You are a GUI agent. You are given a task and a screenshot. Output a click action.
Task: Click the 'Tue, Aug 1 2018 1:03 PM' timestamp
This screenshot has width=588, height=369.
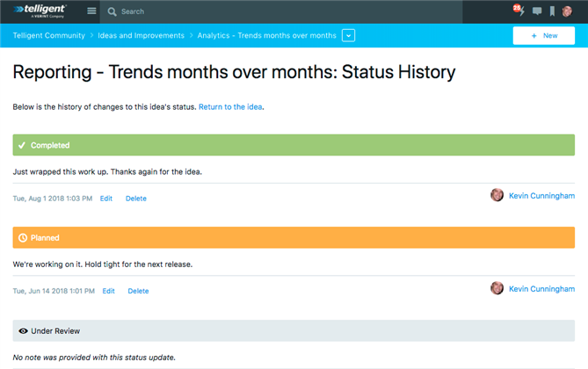click(x=53, y=199)
